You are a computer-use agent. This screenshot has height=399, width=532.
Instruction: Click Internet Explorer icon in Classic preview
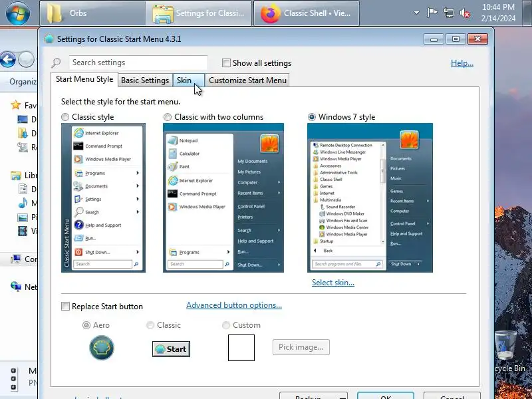78,133
